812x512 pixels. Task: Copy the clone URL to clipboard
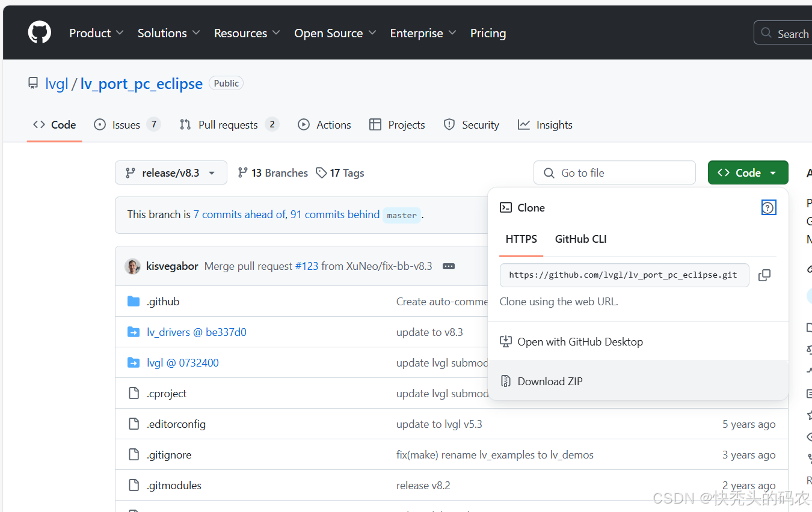(x=764, y=275)
